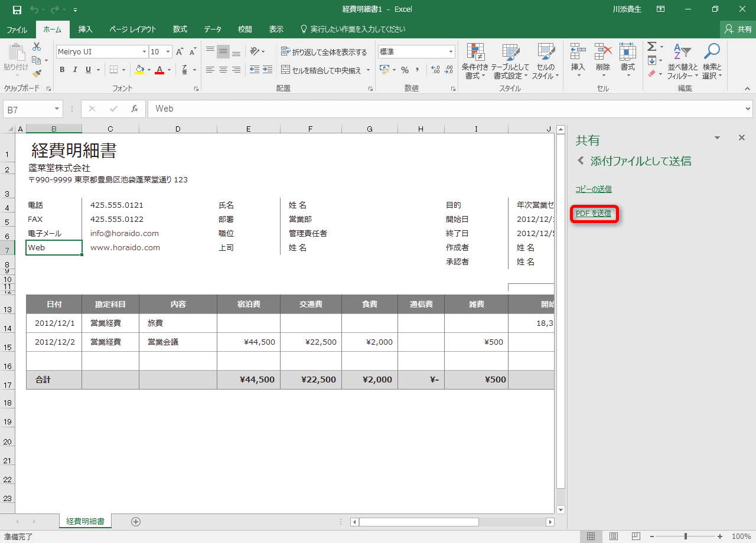Toggle Middle Align vertical alignment
Viewport: 756px width, 543px height.
pyautogui.click(x=223, y=51)
